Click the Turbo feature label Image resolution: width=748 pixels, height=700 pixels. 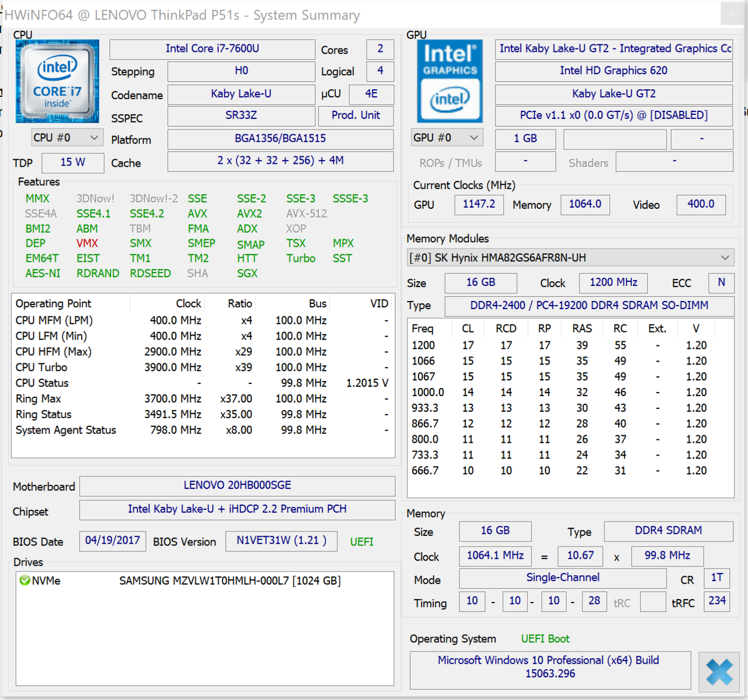click(x=301, y=258)
